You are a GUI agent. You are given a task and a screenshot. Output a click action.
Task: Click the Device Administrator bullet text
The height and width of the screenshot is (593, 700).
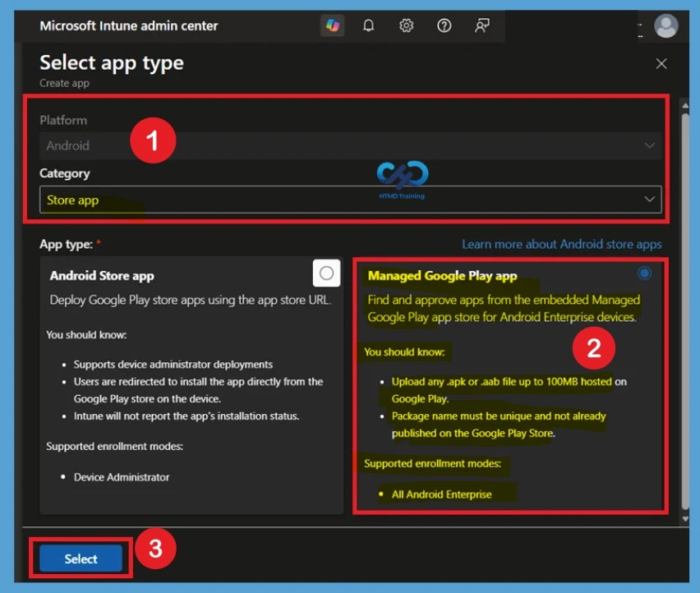point(122,477)
